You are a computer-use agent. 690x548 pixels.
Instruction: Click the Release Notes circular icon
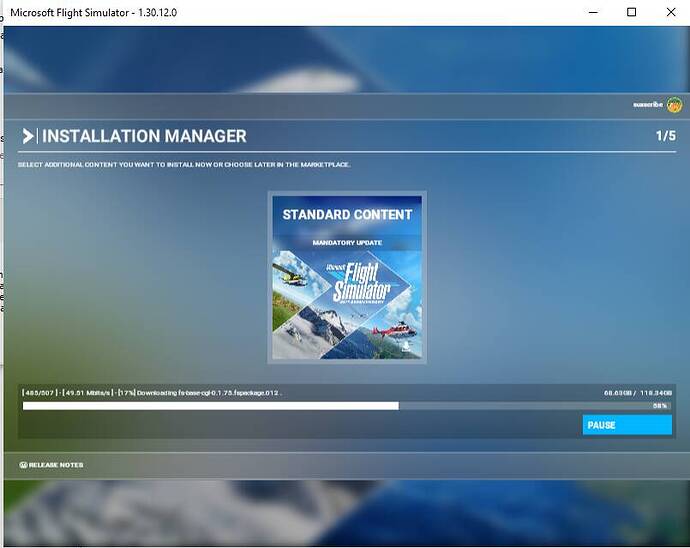pyautogui.click(x=23, y=465)
